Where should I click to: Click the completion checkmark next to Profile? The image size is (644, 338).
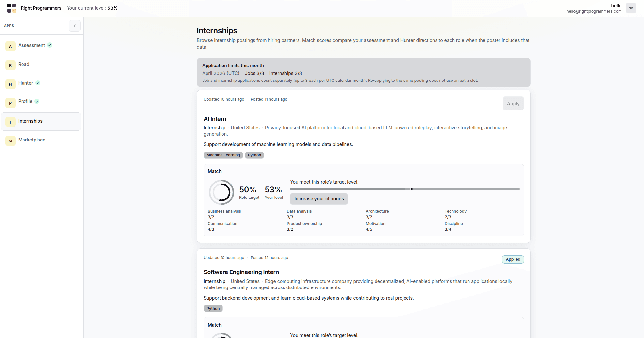(37, 101)
